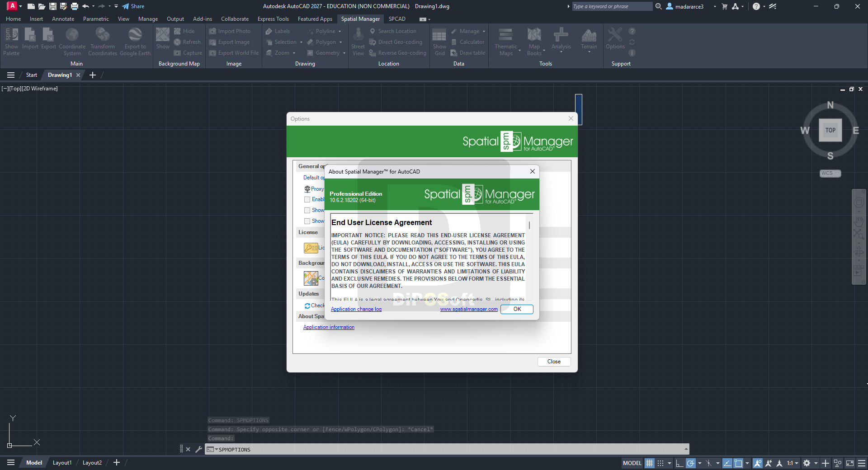
Task: Click the keyword search box in title bar
Action: point(612,6)
